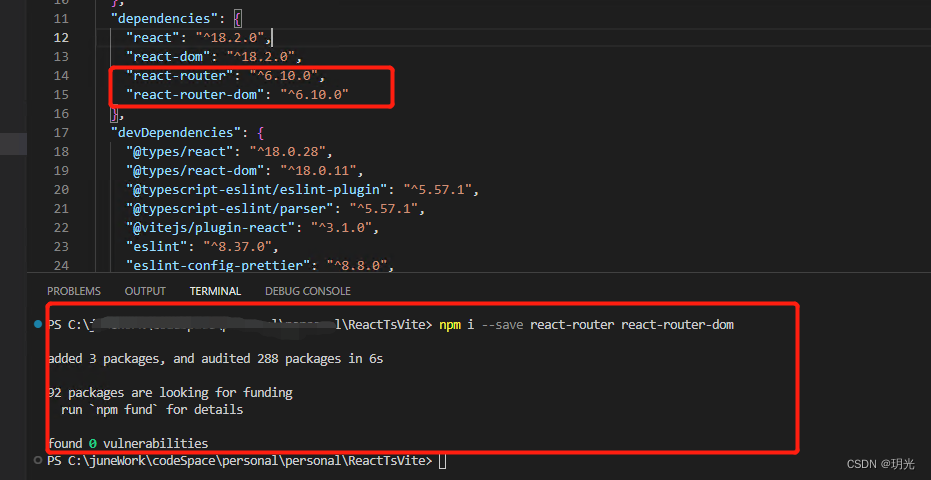931x480 pixels.
Task: Click line number 24 in gutter
Action: pos(61,266)
